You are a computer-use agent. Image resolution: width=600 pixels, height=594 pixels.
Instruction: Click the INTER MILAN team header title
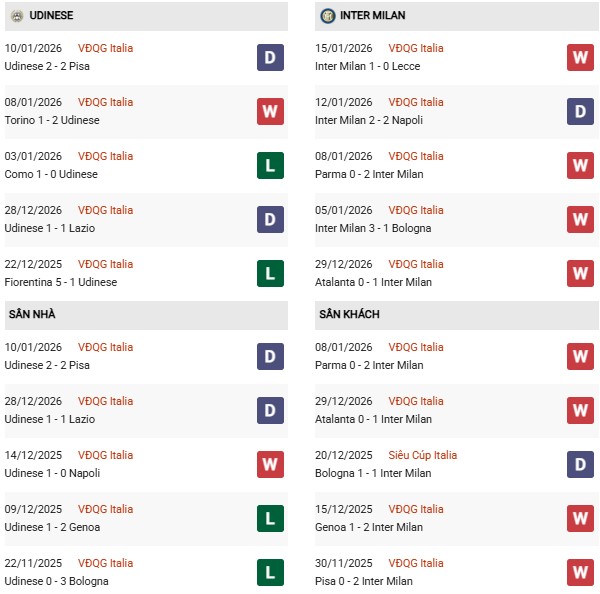(x=373, y=16)
